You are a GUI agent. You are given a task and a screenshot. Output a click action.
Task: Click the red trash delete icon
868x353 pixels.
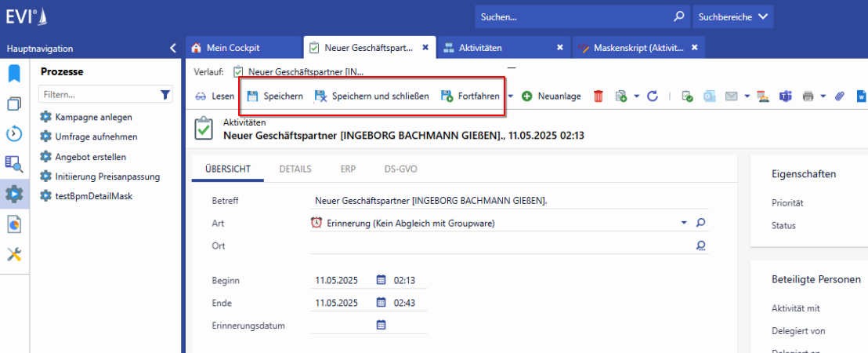pyautogui.click(x=599, y=96)
